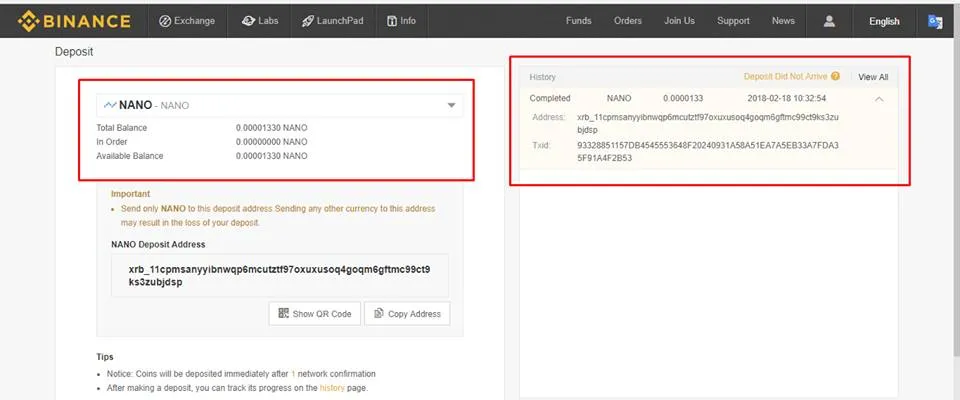Click the NANO deposit address text

pyautogui.click(x=279, y=276)
